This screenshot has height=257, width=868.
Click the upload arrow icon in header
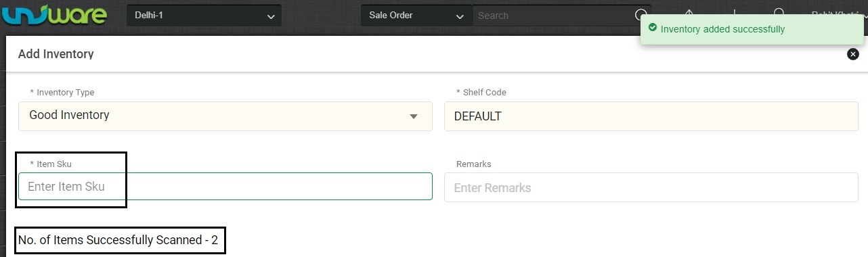(x=689, y=12)
